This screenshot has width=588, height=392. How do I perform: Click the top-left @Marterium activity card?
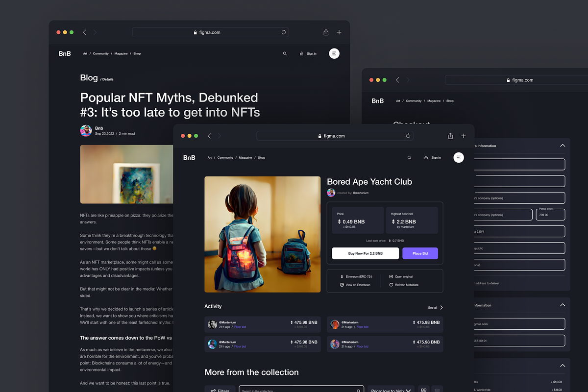click(x=263, y=324)
